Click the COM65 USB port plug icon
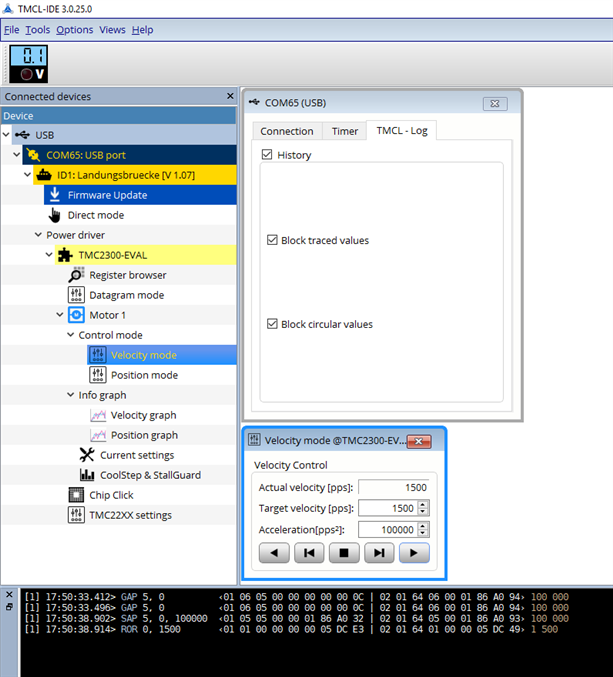 tap(33, 155)
